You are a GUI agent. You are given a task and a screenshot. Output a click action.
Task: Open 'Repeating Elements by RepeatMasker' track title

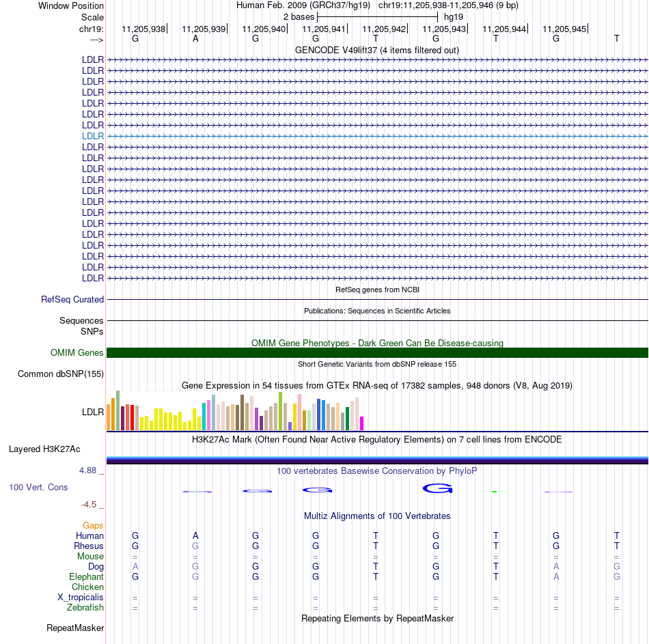click(377, 618)
